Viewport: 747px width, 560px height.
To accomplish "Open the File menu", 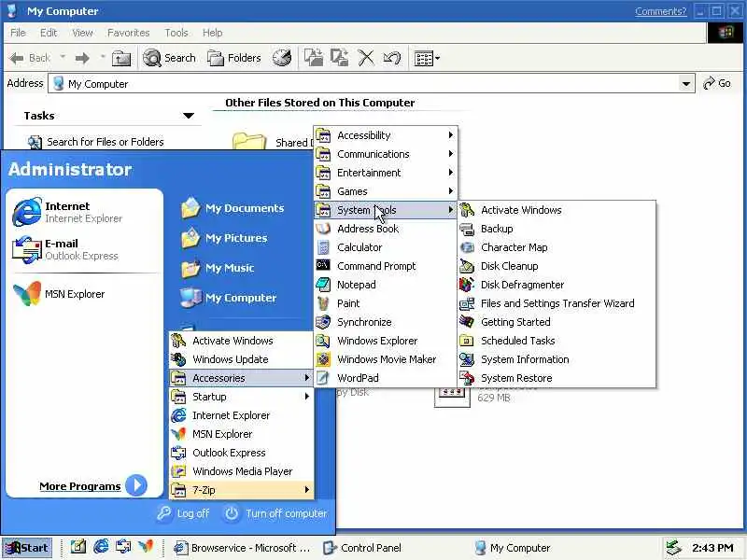I will point(18,33).
